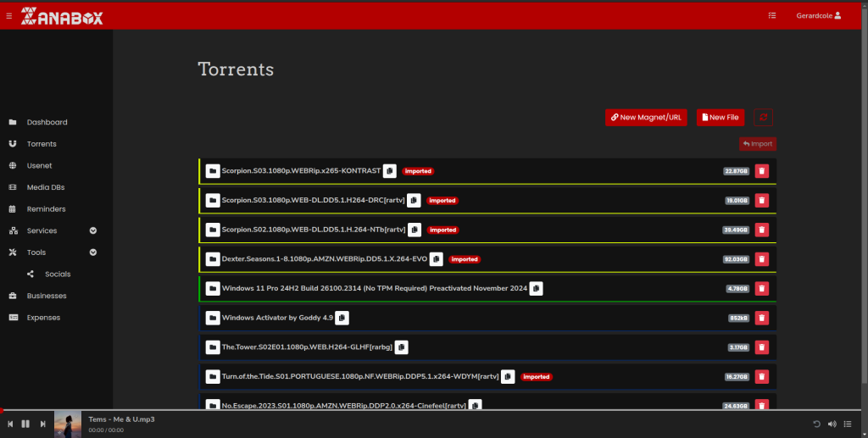868x438 pixels.
Task: Copy link of Turn.of.the.Tide.S01 torrent
Action: coord(508,377)
